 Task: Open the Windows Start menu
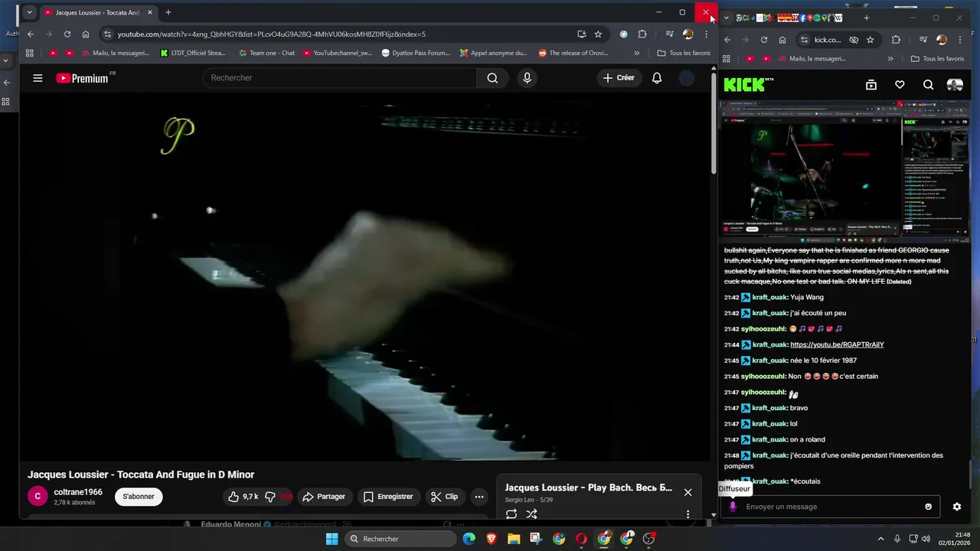(x=332, y=539)
